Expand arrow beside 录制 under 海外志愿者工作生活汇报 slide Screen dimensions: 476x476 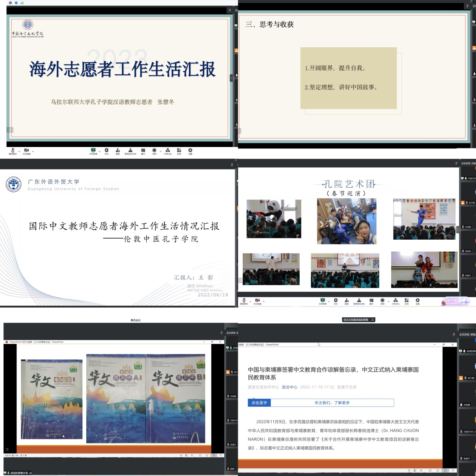pos(161,151)
